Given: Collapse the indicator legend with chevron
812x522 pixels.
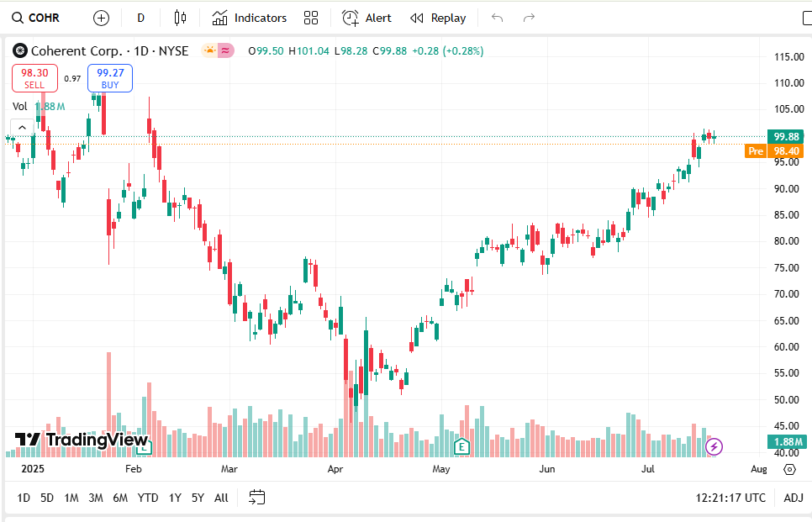Looking at the screenshot, I should point(22,128).
